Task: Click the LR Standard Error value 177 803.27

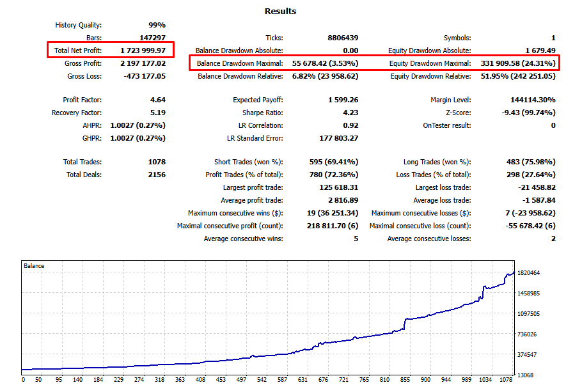Action: coord(338,138)
